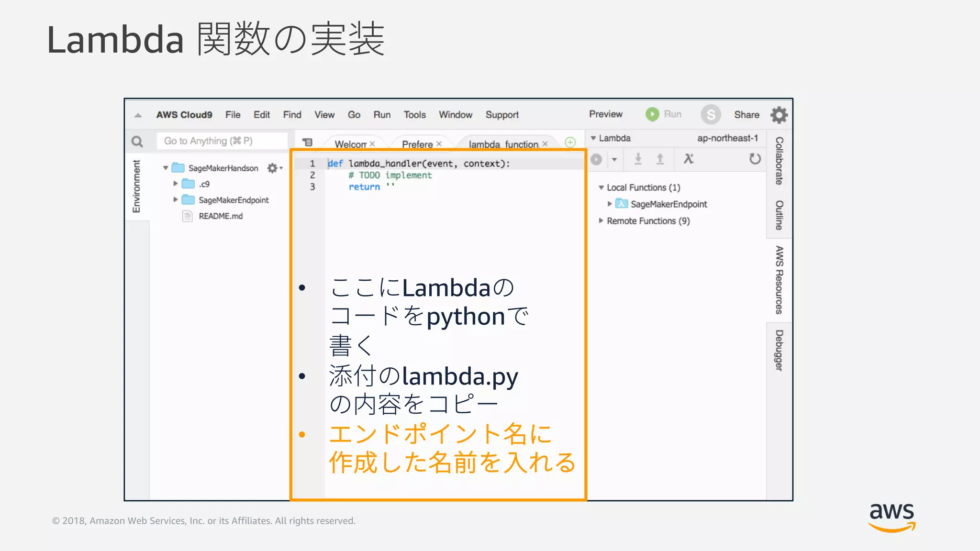The image size is (980, 551).
Task: Create a new Lambda function icon
Action: pos(689,159)
